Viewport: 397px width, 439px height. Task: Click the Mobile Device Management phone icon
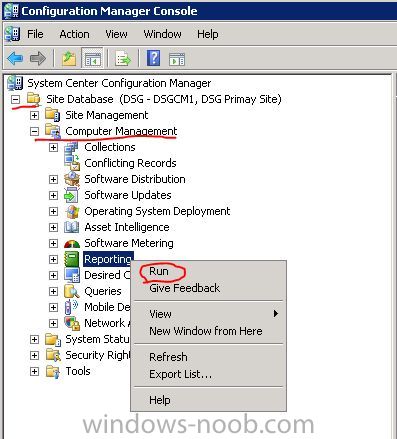[x=71, y=307]
